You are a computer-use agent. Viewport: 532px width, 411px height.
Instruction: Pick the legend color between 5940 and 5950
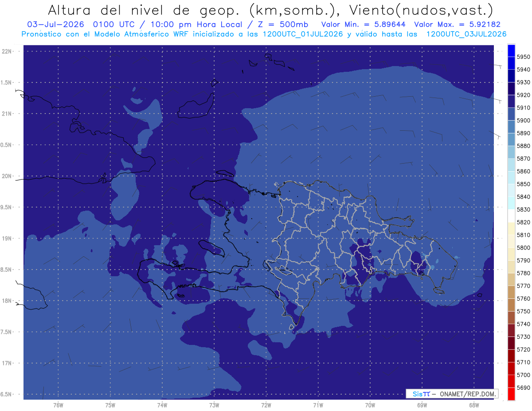click(511, 63)
